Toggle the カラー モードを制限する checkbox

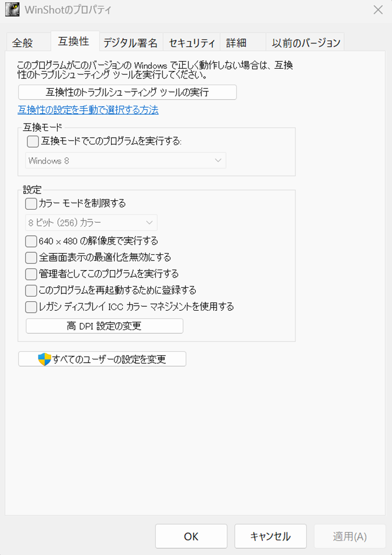[31, 203]
